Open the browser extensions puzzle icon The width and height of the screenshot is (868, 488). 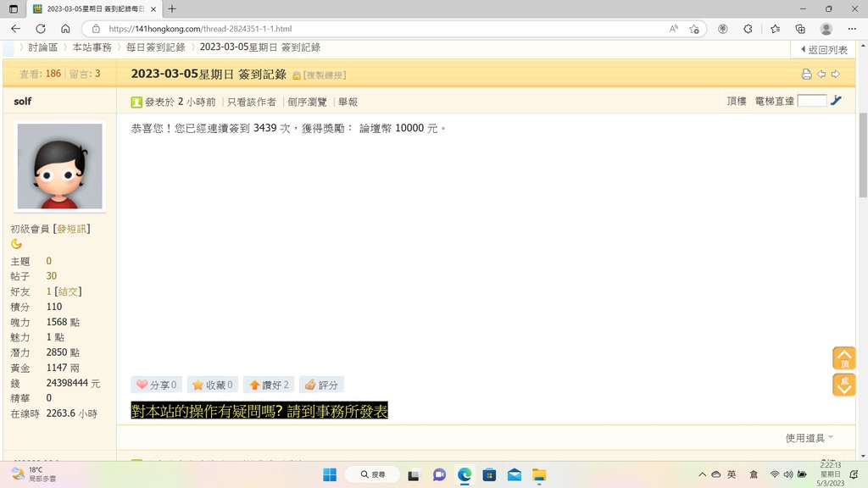[748, 29]
